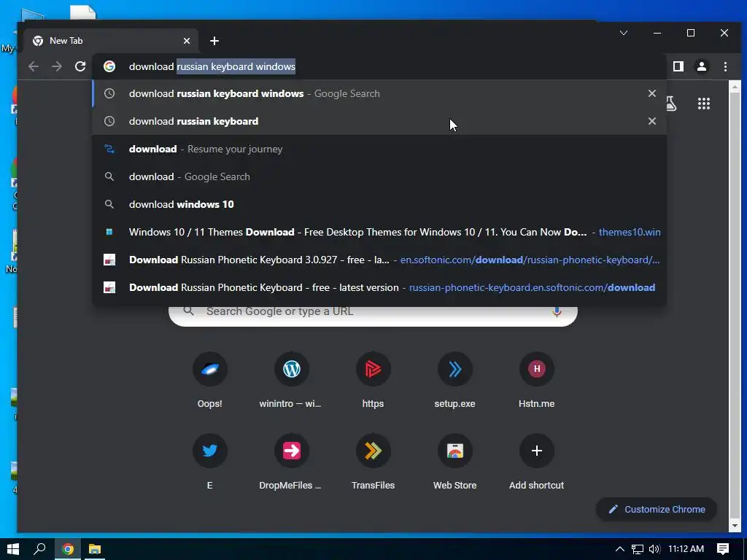
Task: Click the Search Labs flask icon
Action: point(671,104)
